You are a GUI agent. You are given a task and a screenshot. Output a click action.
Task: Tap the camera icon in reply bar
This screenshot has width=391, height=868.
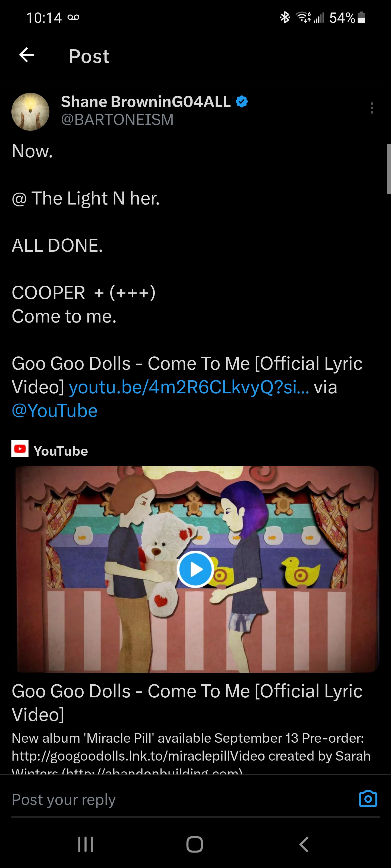click(368, 798)
